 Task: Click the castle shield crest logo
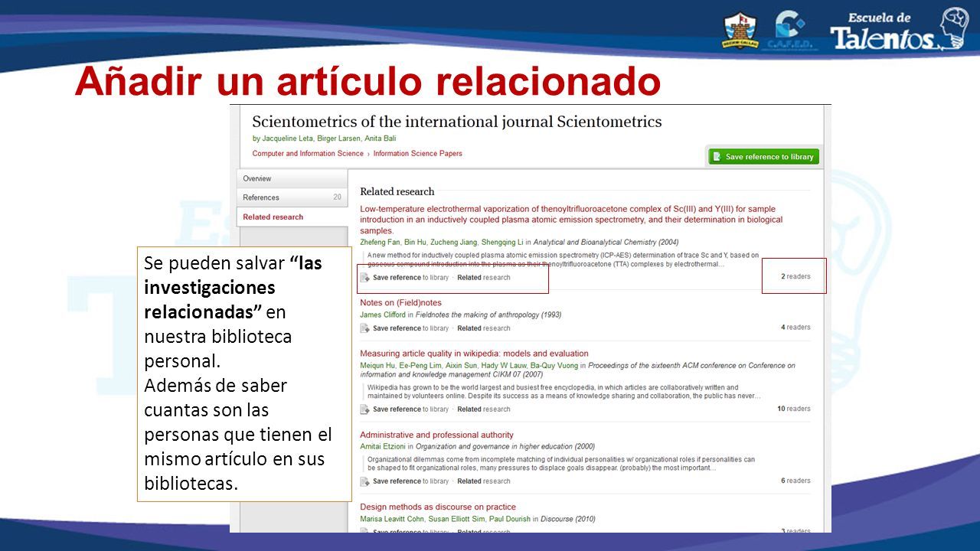[x=740, y=31]
